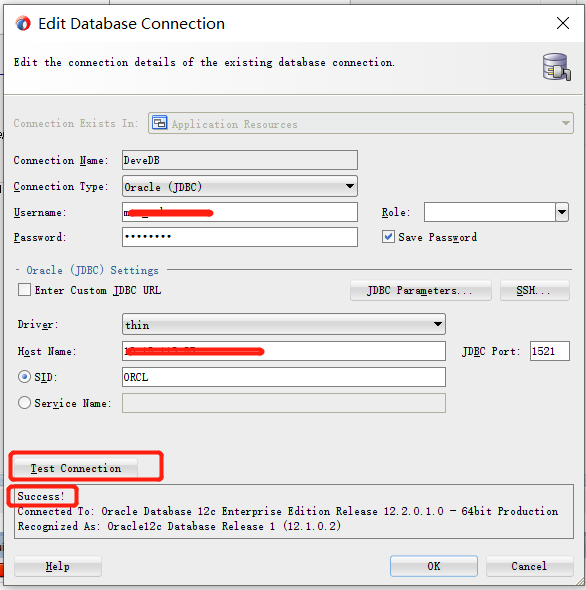Image resolution: width=586 pixels, height=590 pixels.
Task: Open the Driver dropdown showing thin
Action: point(284,324)
